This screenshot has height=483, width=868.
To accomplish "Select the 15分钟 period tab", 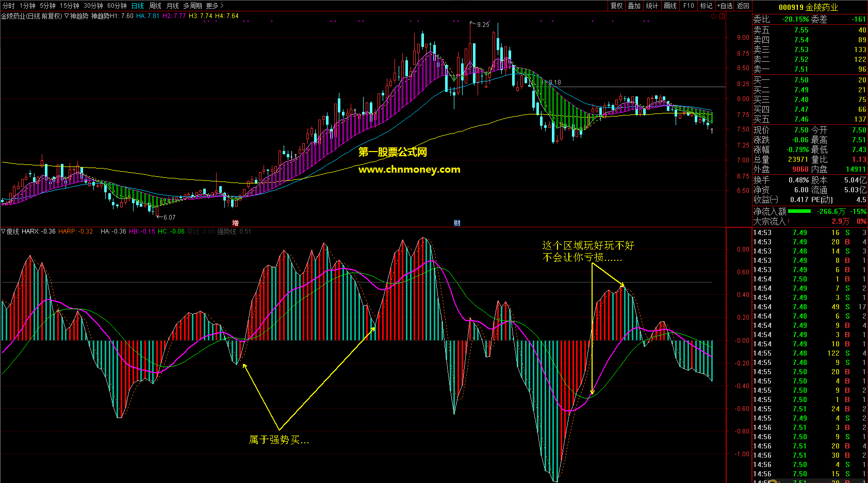I will tap(70, 6).
